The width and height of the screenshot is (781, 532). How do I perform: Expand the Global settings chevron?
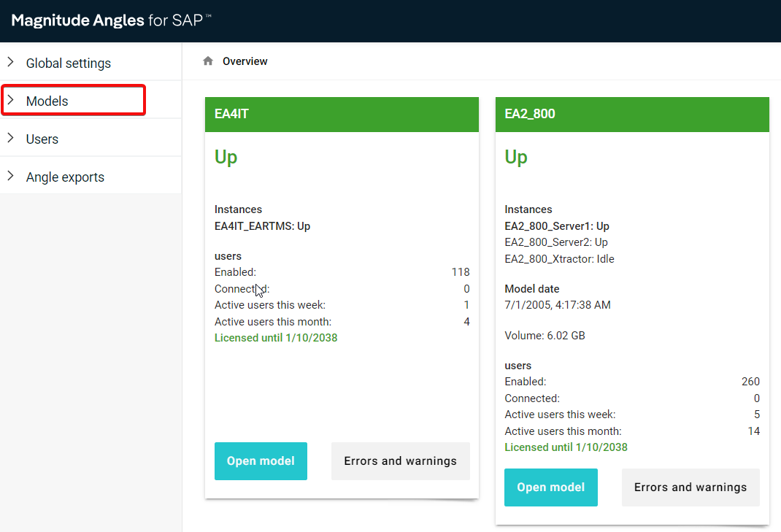[10, 62]
